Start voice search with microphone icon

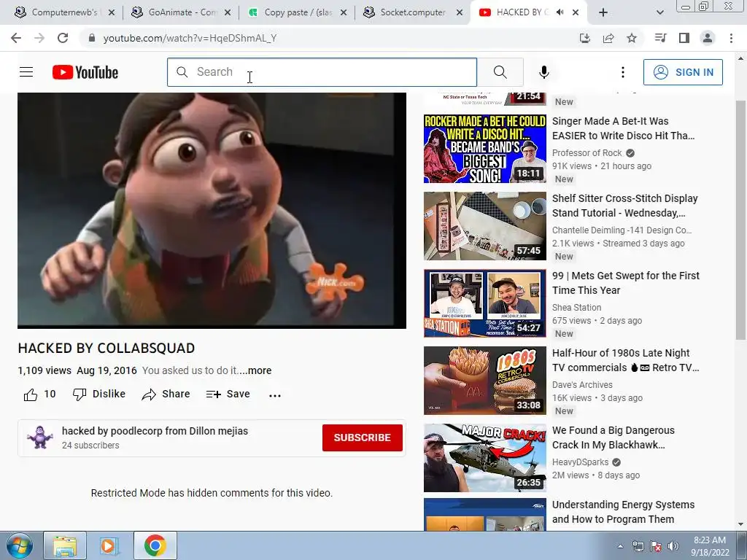click(x=543, y=72)
